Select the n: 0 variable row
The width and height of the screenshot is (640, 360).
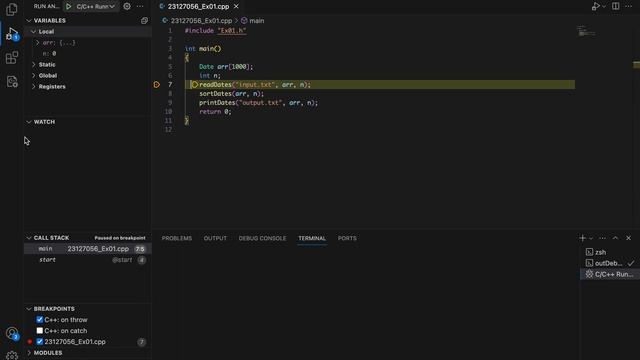tap(87, 53)
